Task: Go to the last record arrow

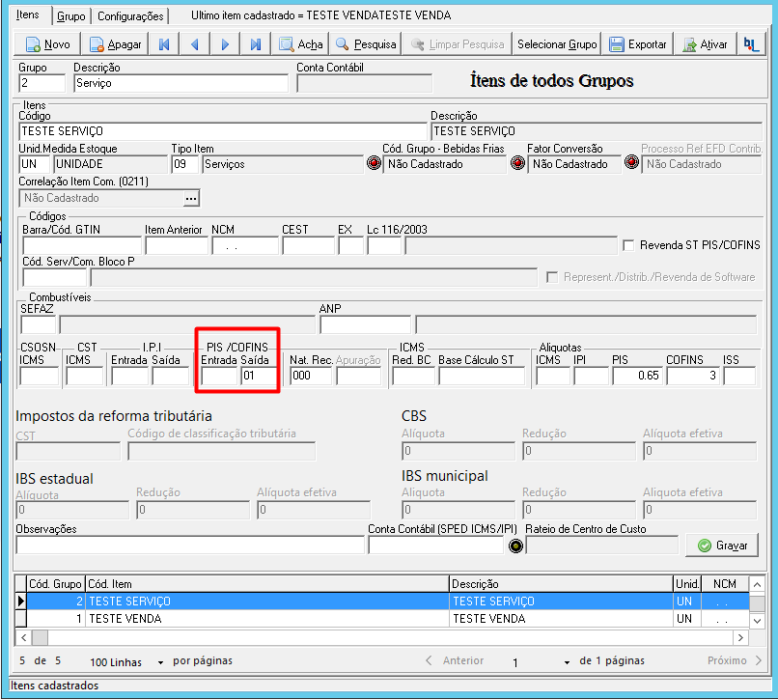Action: coord(255,44)
